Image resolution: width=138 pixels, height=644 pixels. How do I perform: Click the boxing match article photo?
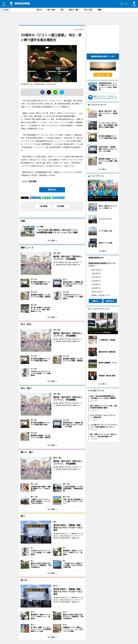(x=52, y=64)
